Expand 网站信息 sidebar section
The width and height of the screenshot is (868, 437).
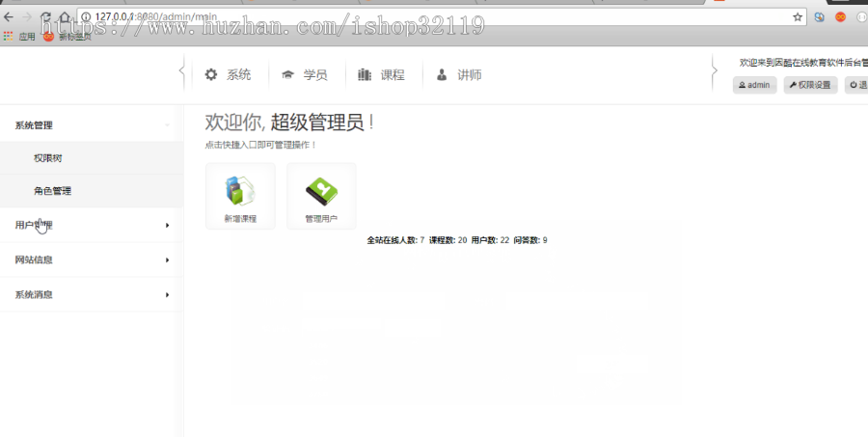pyautogui.click(x=92, y=259)
